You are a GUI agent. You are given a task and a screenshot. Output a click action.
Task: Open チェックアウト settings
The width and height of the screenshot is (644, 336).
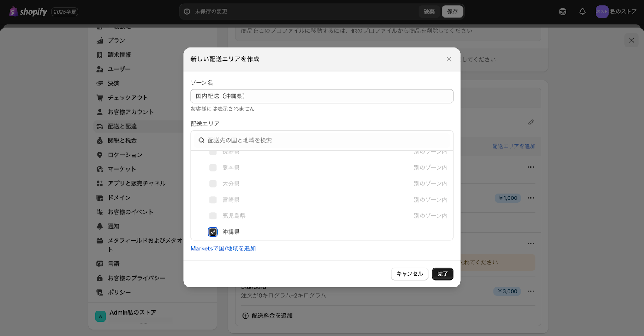tap(128, 98)
